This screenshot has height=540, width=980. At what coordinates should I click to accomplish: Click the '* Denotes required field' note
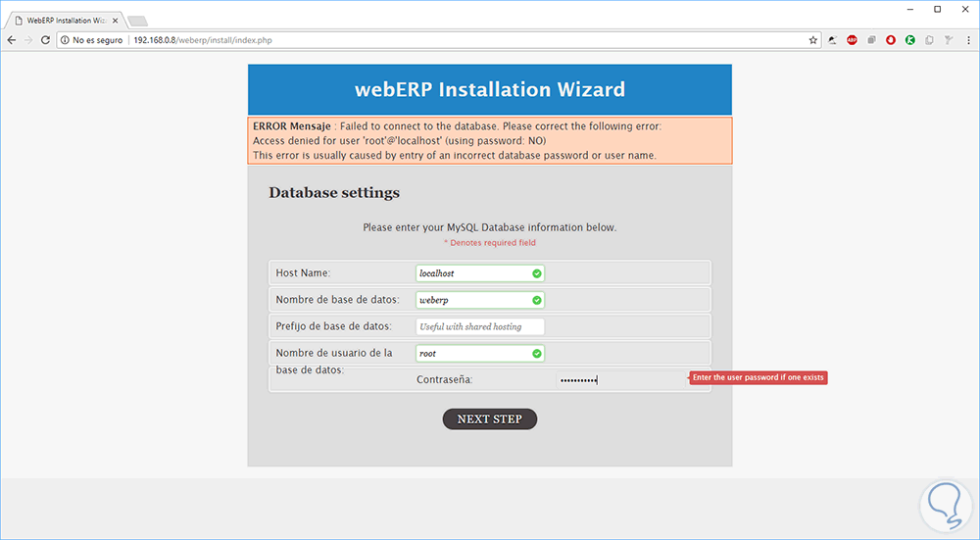[489, 242]
